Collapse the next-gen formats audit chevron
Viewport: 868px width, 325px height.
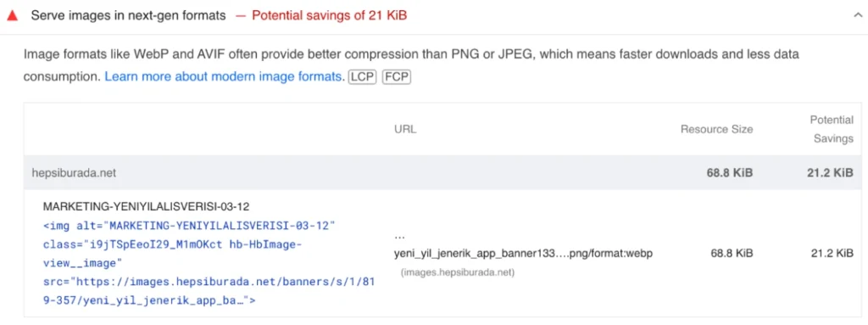(x=858, y=15)
